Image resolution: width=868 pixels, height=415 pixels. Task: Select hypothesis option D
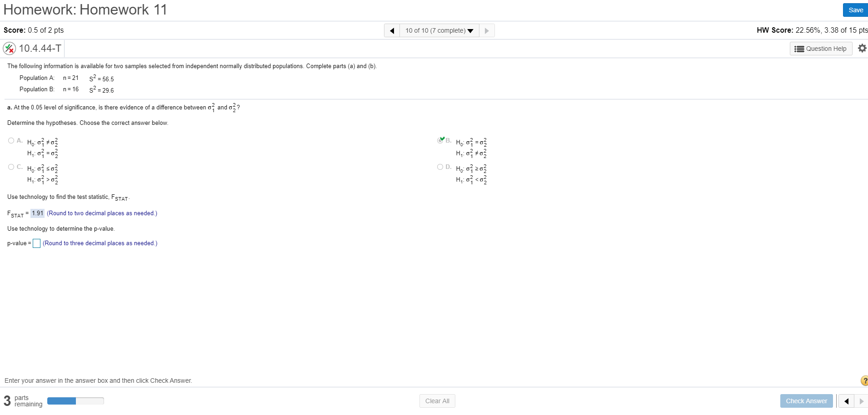440,167
